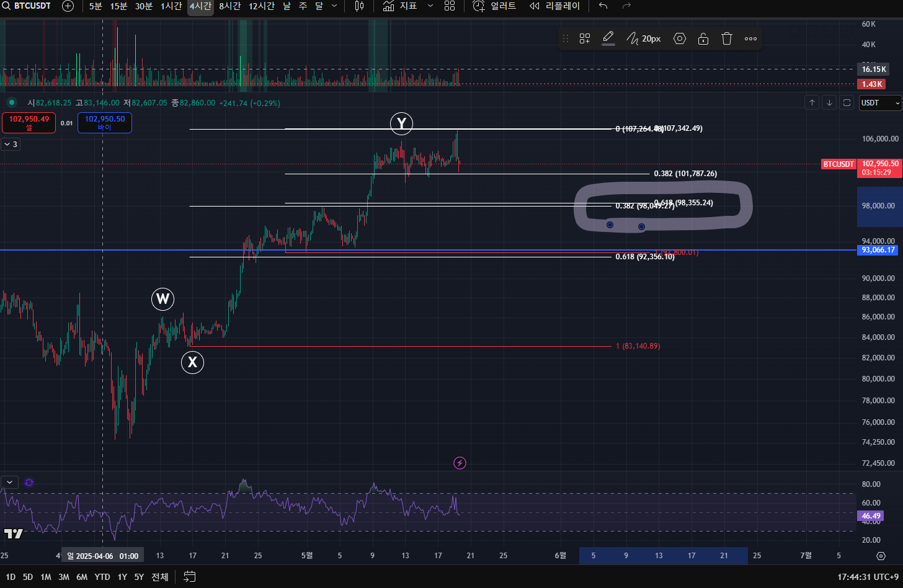Screen dimensions: 903x588
Task: Click the TradingView logo
Action: (x=14, y=533)
